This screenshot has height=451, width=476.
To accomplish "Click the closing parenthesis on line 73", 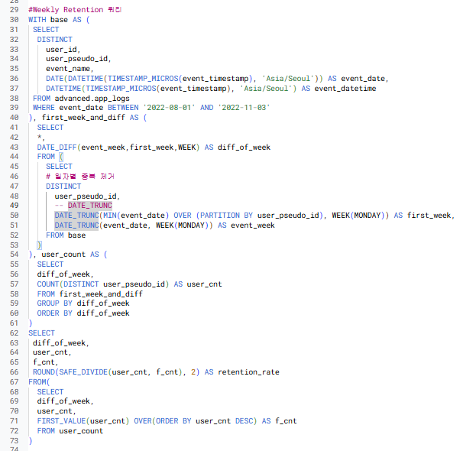I will (31, 441).
